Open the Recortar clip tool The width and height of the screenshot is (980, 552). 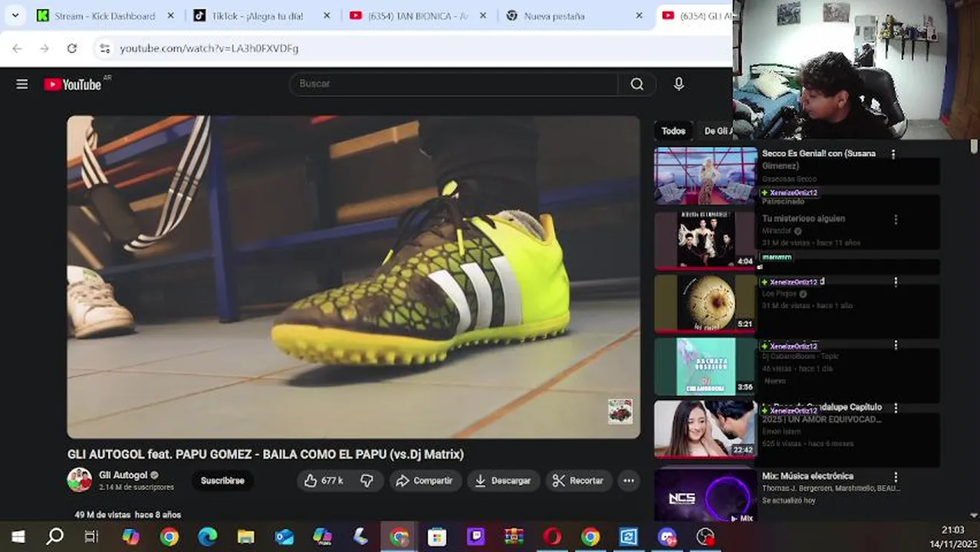pyautogui.click(x=578, y=481)
